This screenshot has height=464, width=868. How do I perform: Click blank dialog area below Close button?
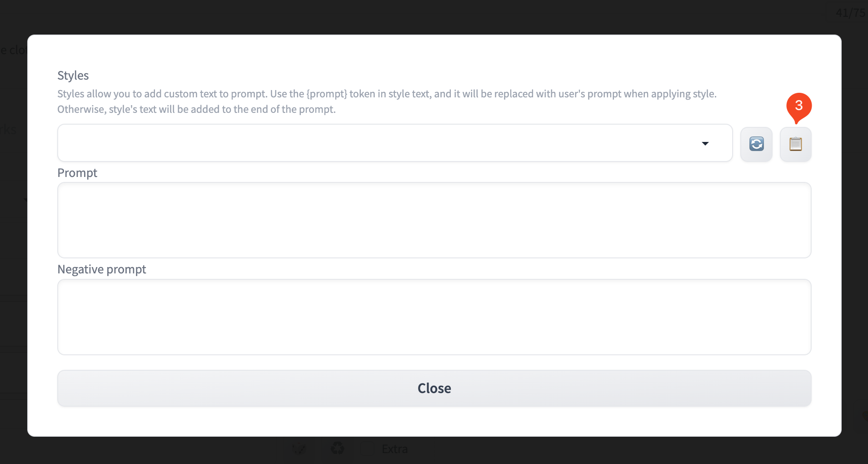click(434, 422)
